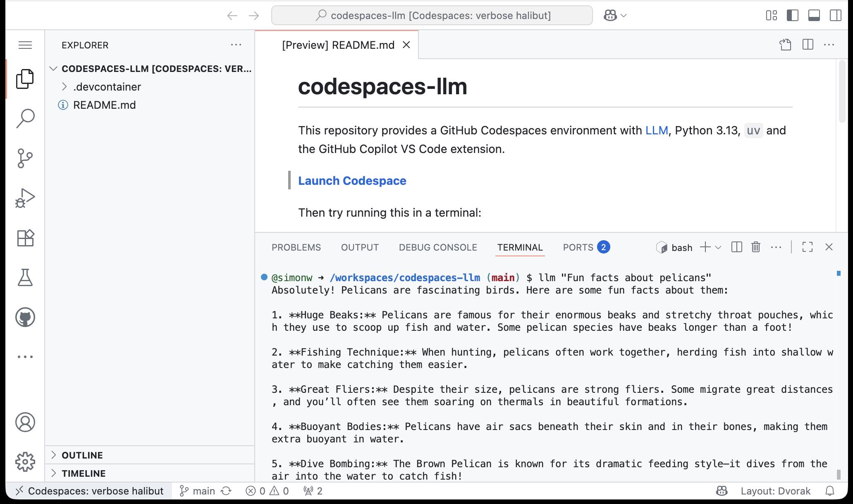Open the terminal launch profile dropdown
This screenshot has width=853, height=504.
point(718,247)
